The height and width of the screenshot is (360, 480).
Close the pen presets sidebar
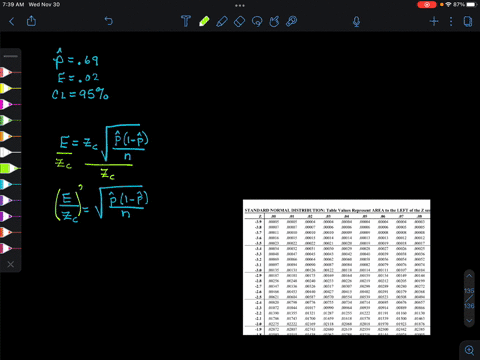pyautogui.click(x=11, y=264)
